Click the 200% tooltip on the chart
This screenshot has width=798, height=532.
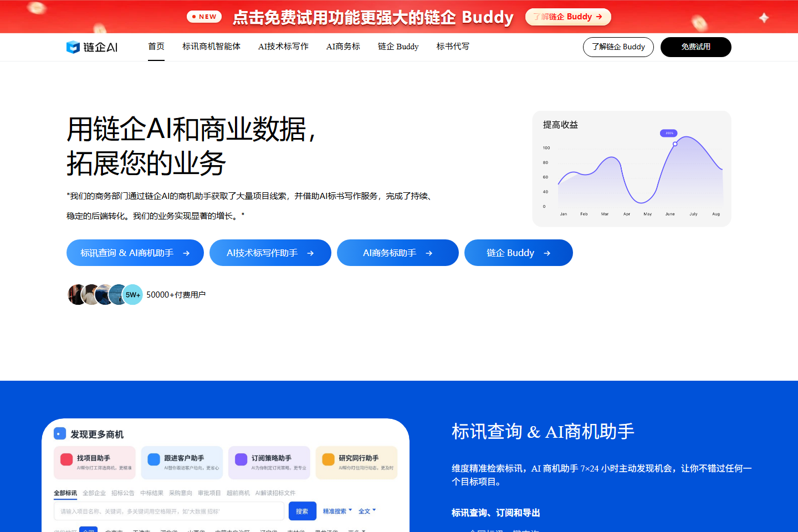pos(669,133)
